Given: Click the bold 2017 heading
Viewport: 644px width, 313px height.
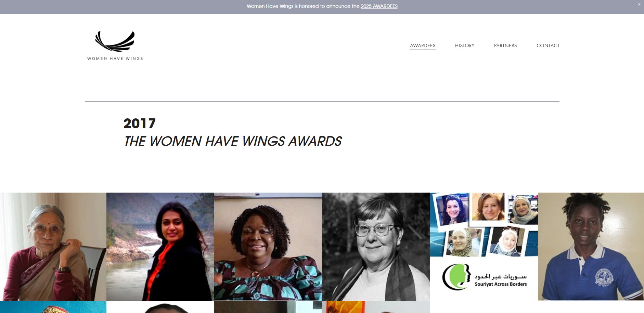Looking at the screenshot, I should (x=139, y=123).
